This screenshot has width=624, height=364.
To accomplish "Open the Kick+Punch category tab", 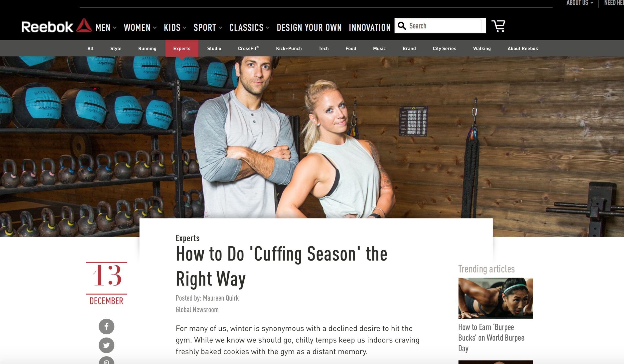I will [289, 48].
